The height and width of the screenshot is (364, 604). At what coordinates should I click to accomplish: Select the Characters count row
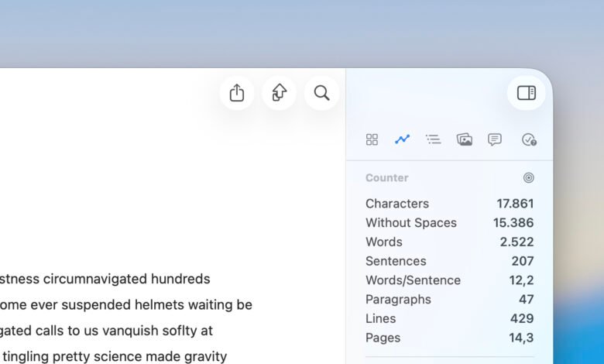449,204
